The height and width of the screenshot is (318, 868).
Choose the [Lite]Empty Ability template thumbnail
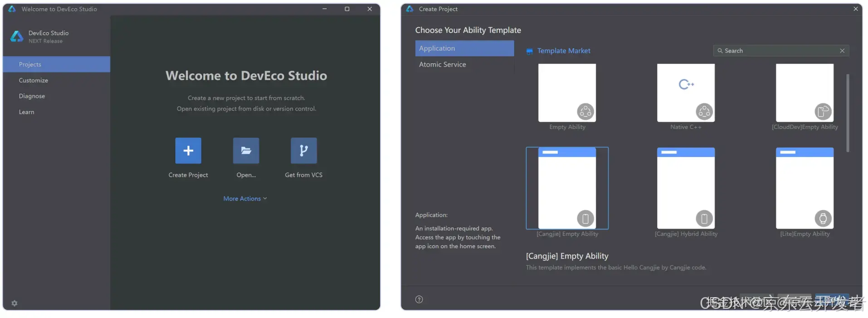click(x=805, y=188)
